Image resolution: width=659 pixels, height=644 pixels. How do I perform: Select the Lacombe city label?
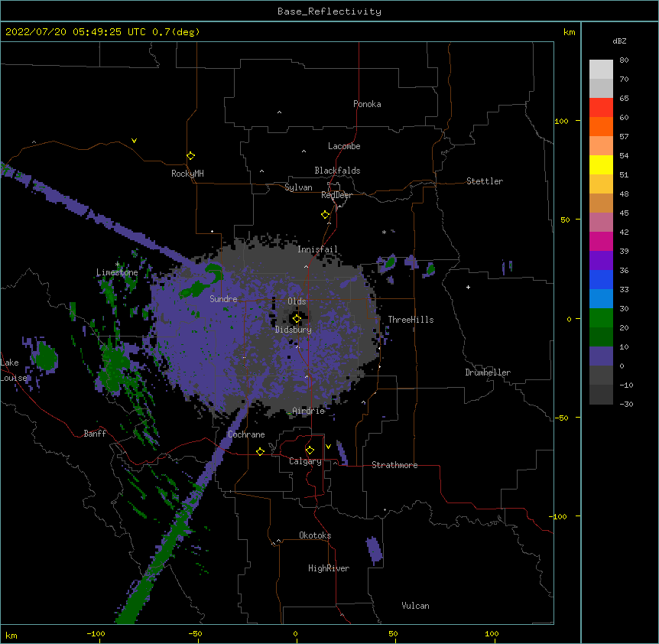(x=344, y=146)
